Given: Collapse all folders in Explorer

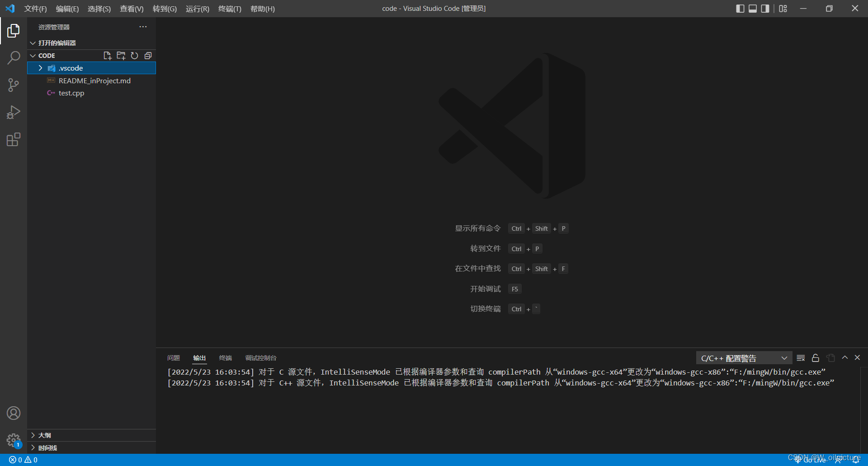Looking at the screenshot, I should point(148,56).
